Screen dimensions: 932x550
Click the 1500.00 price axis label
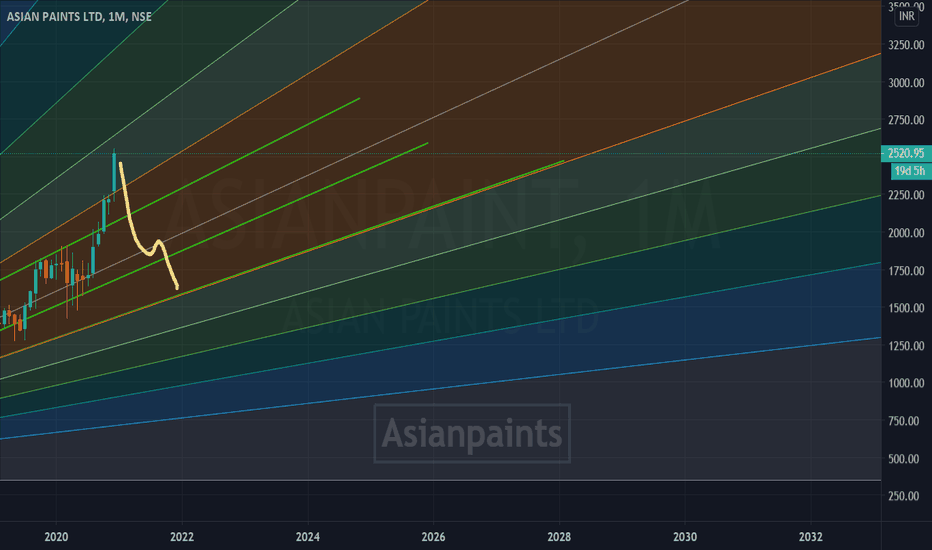[906, 308]
